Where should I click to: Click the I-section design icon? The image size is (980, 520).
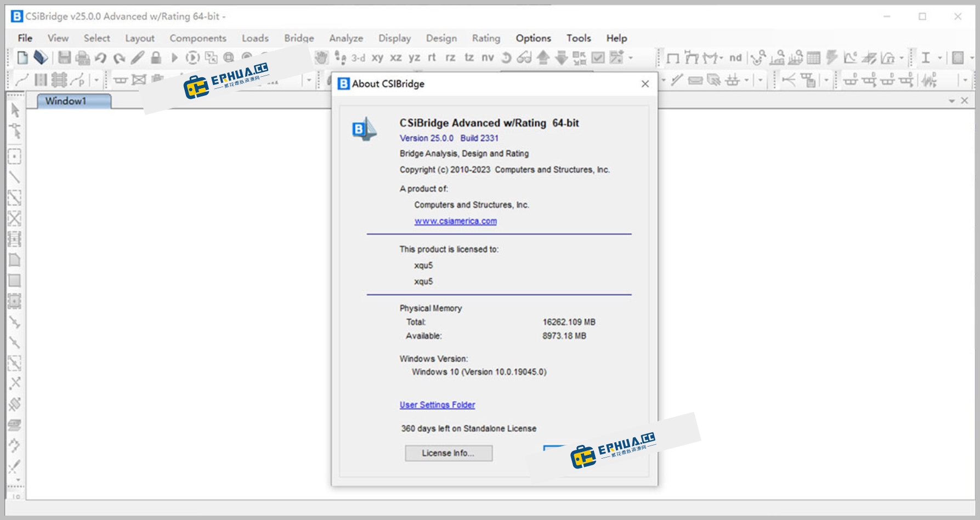pyautogui.click(x=926, y=58)
